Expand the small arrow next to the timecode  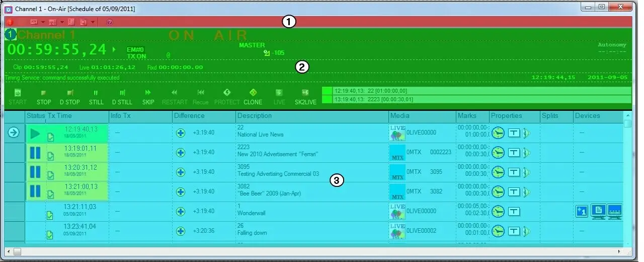coord(114,49)
